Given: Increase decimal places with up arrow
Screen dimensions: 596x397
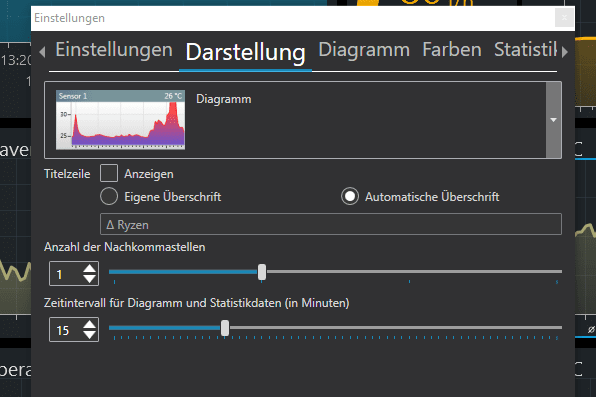Looking at the screenshot, I should pos(90,268).
